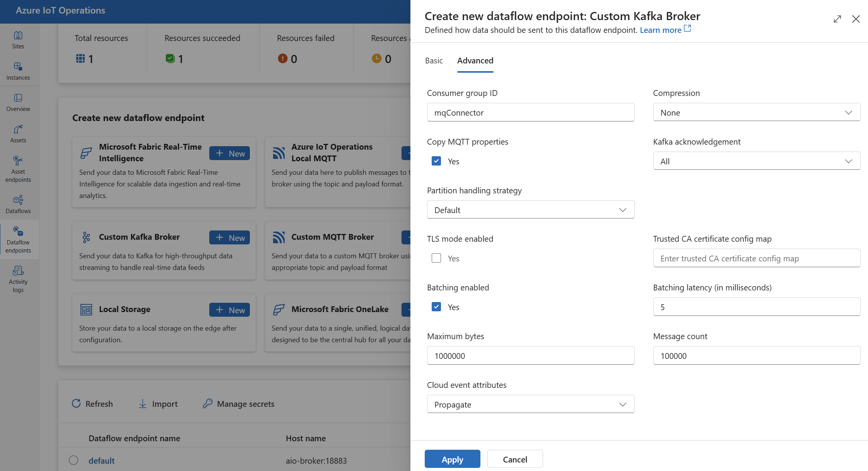
Task: Switch to the Basic tab
Action: (x=434, y=60)
